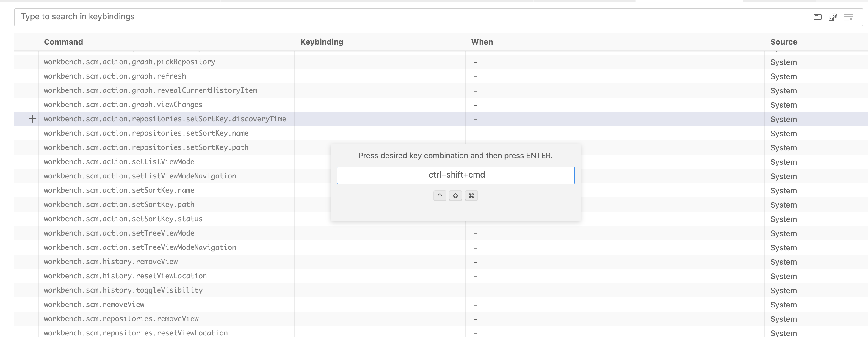The width and height of the screenshot is (868, 339).
Task: Select workbench.scm.action.graph.viewChanges row
Action: (123, 105)
